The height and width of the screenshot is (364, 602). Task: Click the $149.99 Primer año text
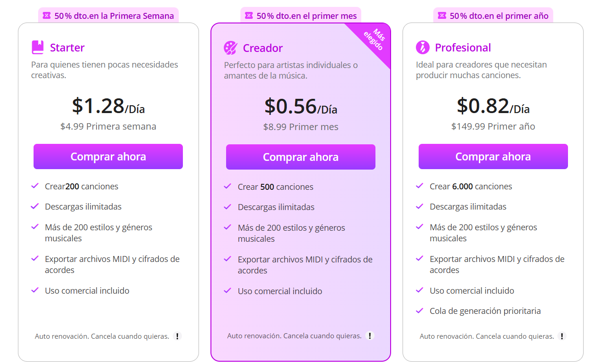[x=493, y=126]
